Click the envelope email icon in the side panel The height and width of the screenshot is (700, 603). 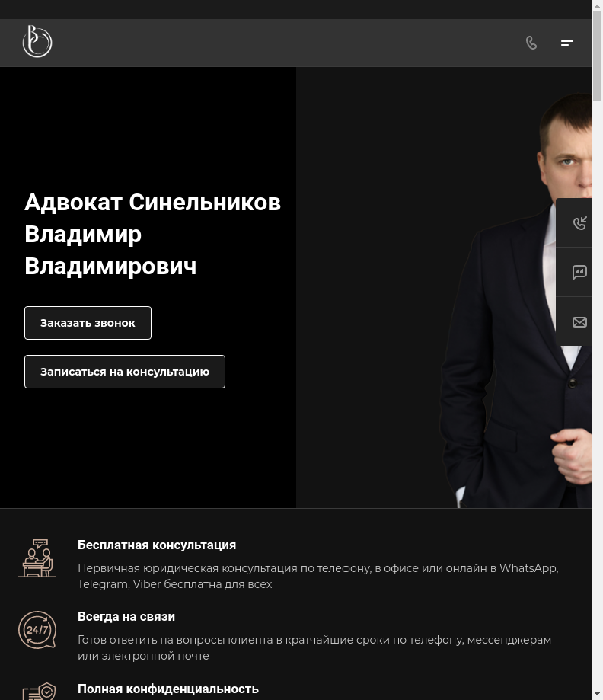tap(579, 322)
